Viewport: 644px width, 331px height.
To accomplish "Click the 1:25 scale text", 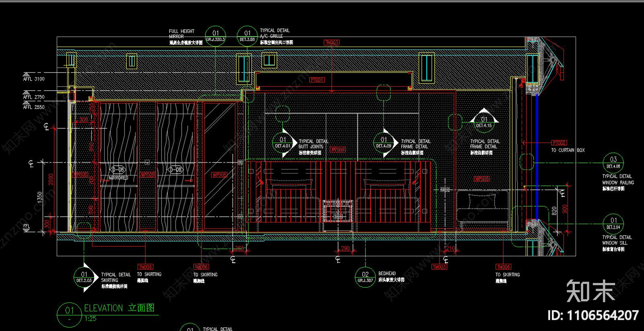I will 91,319.
